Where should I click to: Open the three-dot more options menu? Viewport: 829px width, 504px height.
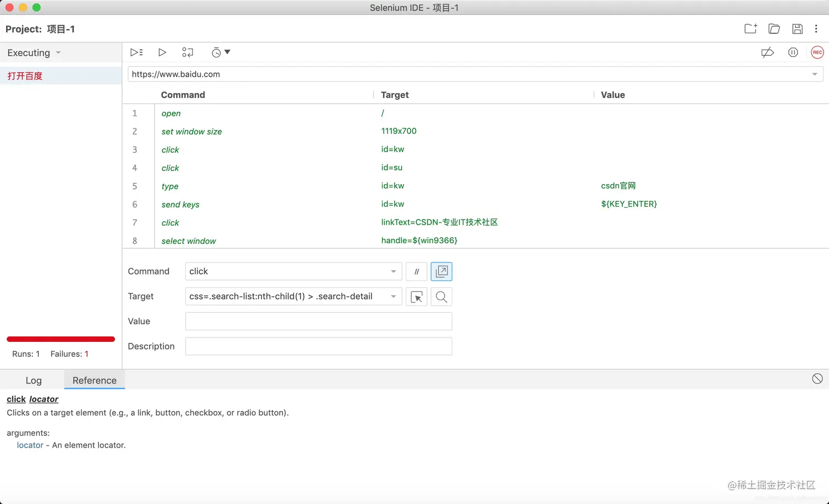[816, 29]
